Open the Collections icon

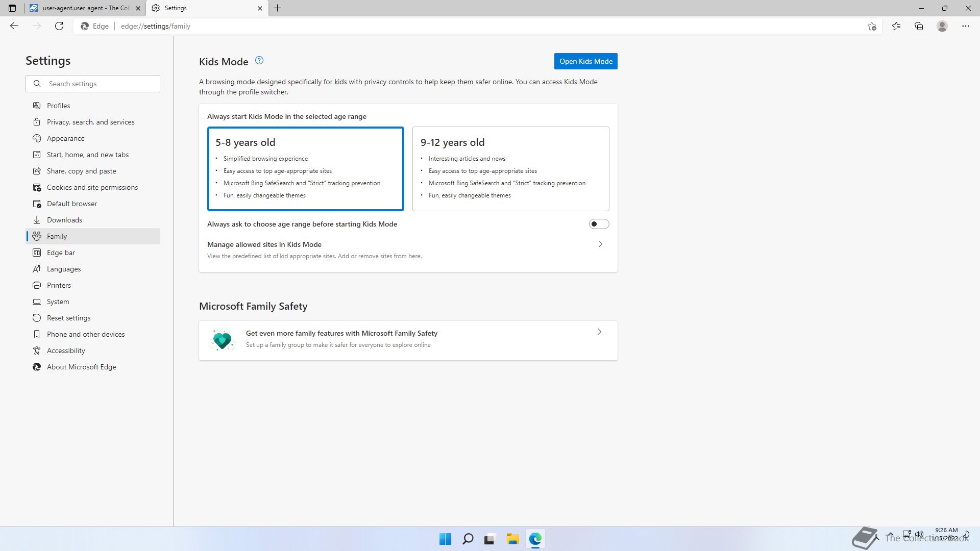919,26
